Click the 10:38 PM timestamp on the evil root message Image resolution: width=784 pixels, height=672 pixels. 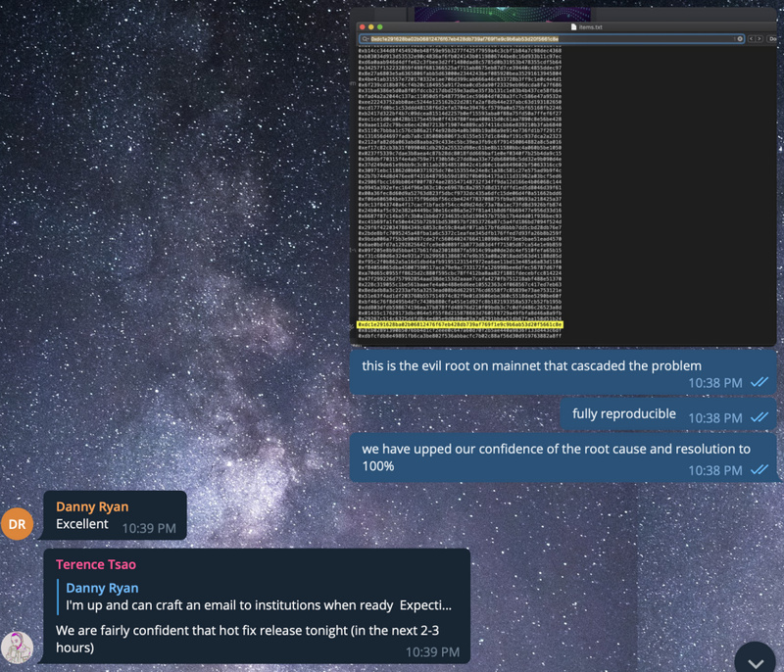[x=715, y=383]
